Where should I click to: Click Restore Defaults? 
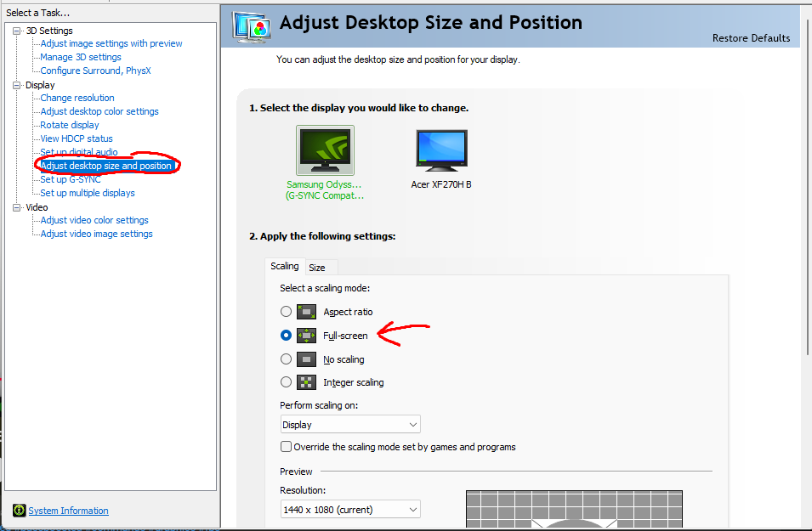[x=751, y=38]
